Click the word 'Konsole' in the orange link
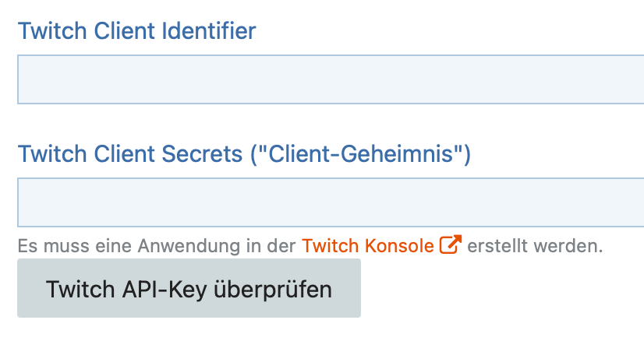Screen dimensions: 644x341 399,246
